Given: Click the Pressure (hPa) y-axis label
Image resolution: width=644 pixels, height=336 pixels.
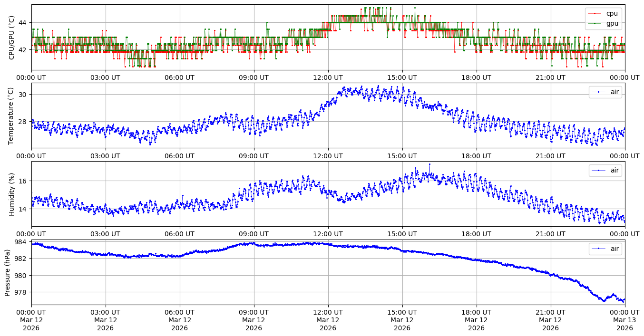Looking at the screenshot, I should click(x=8, y=272).
